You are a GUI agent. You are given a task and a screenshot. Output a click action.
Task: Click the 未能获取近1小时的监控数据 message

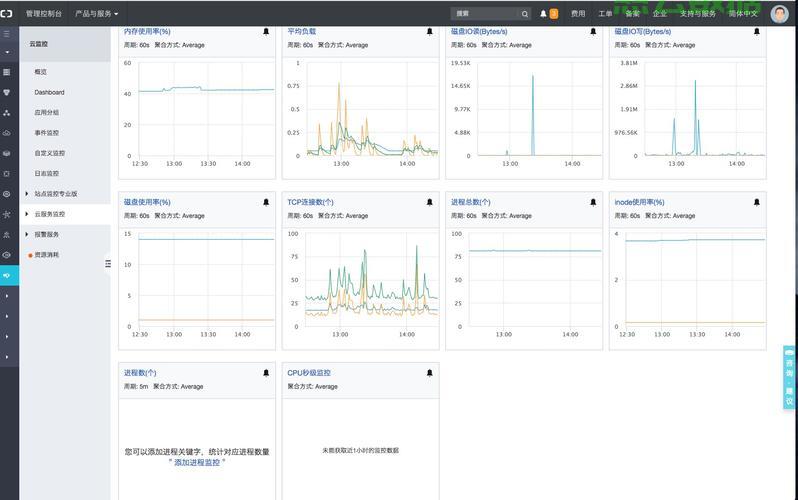360,450
